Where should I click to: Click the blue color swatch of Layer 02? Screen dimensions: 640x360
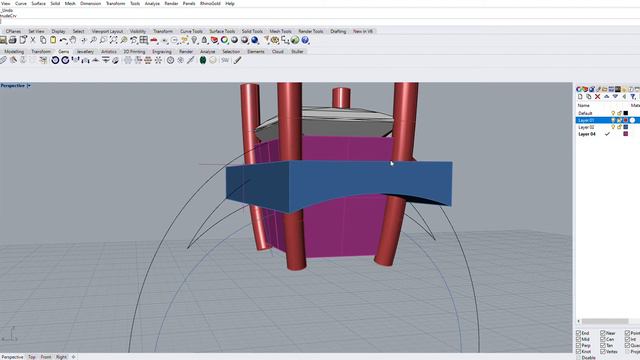[x=626, y=127]
